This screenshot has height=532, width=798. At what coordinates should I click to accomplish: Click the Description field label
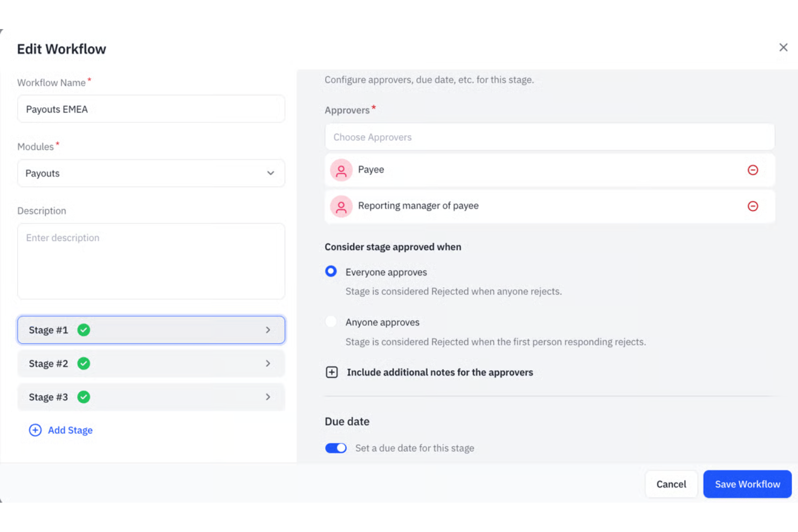[42, 211]
